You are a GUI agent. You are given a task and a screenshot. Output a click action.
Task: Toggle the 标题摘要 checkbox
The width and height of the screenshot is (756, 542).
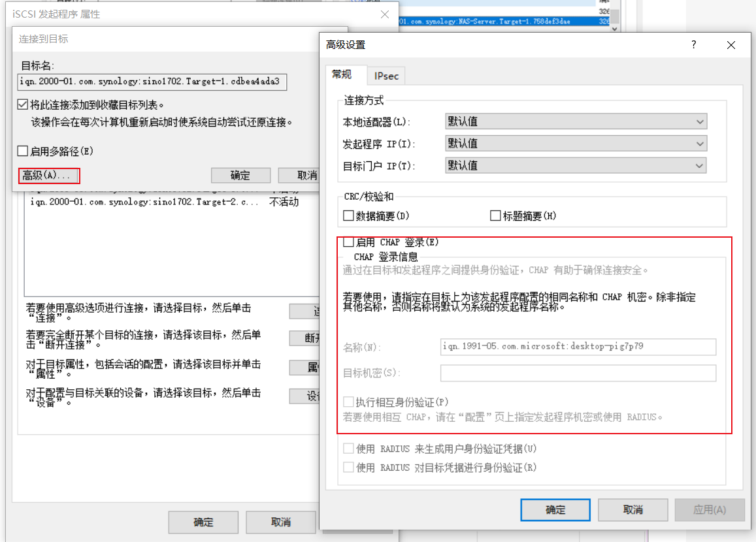point(495,215)
